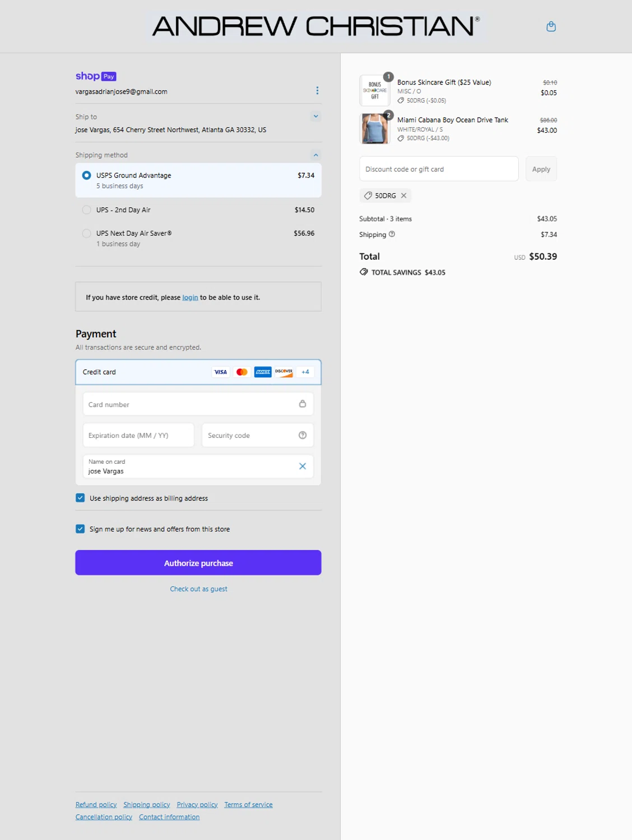Open the Refund policy link
This screenshot has height=840, width=632.
(x=96, y=805)
